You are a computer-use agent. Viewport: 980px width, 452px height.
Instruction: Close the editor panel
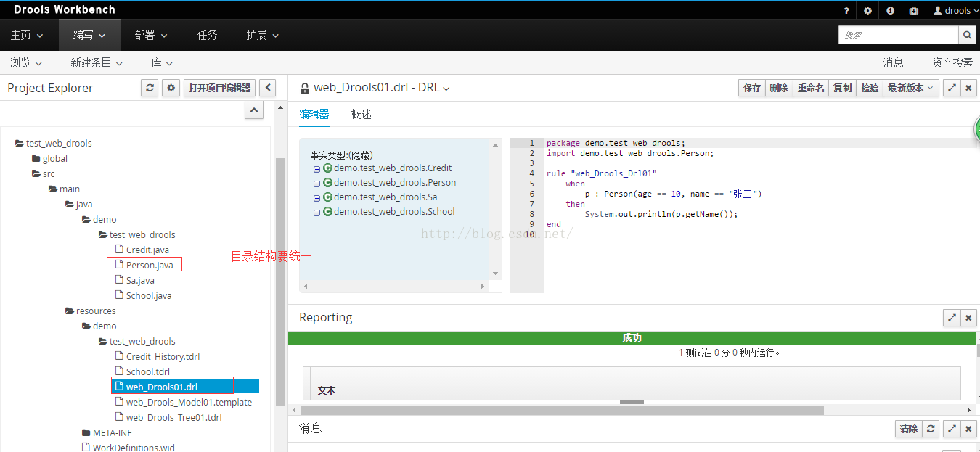tap(968, 88)
